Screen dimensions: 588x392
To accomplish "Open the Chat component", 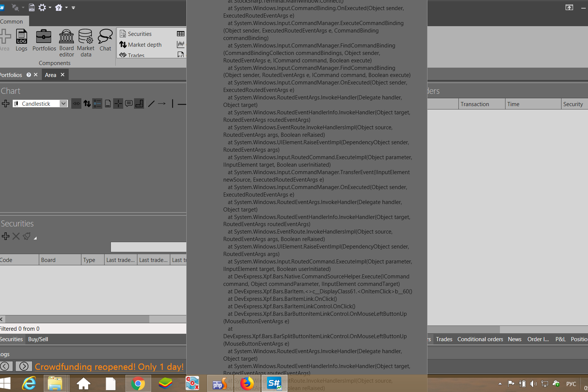I will pyautogui.click(x=105, y=40).
